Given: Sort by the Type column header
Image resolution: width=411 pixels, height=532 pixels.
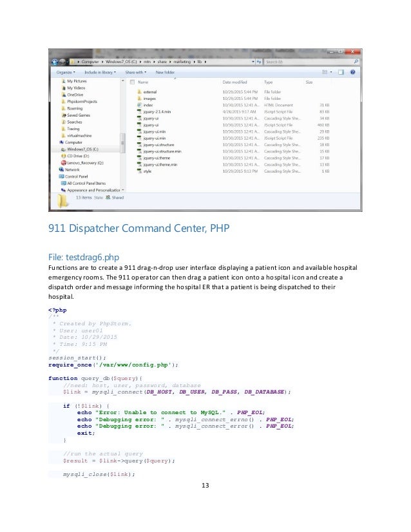Looking at the screenshot, I should point(269,82).
